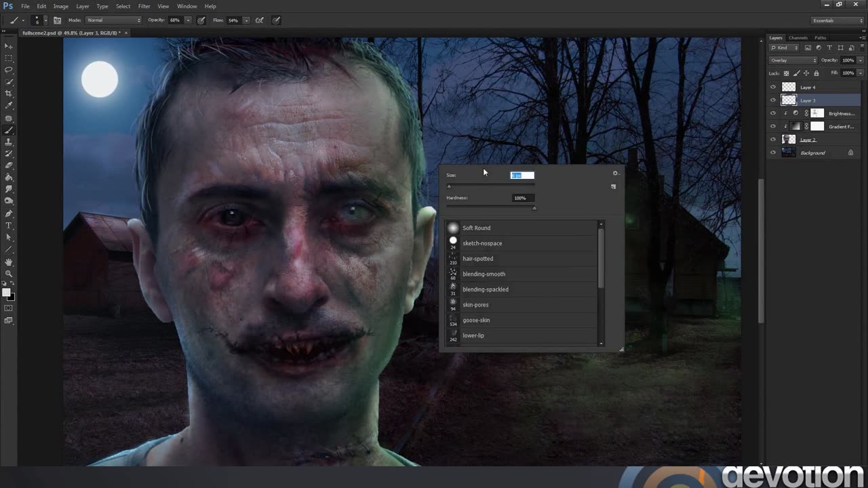Open layer Opacity dropdown arrow
The width and height of the screenshot is (868, 488).
(x=861, y=60)
